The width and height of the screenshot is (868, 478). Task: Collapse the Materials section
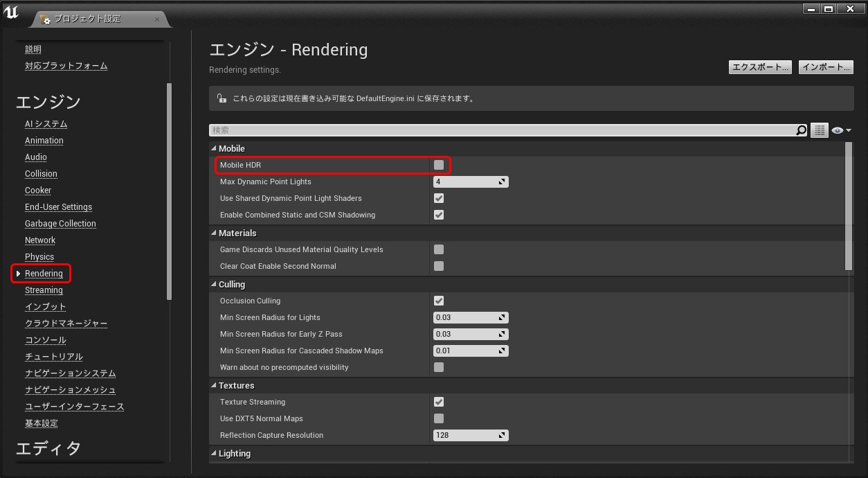coord(213,233)
